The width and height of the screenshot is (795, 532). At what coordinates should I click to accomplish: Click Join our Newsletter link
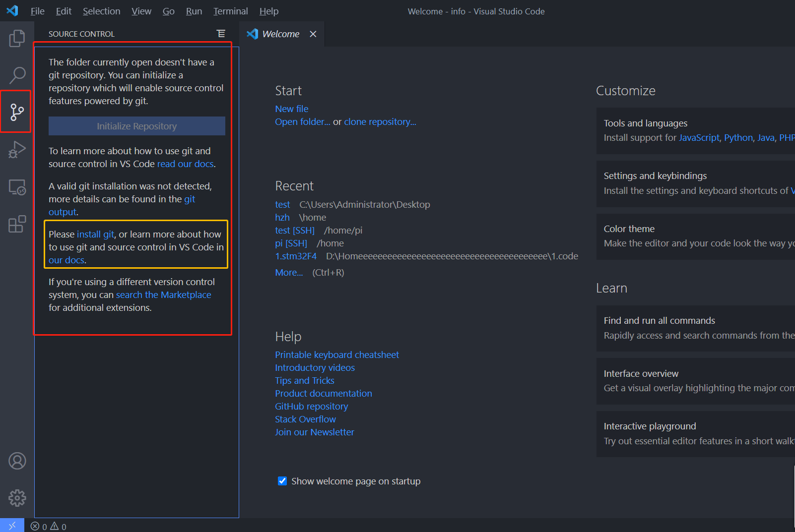(315, 432)
